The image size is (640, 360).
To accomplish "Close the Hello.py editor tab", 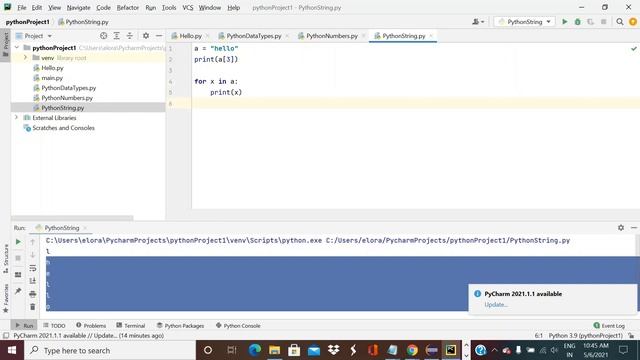I will click(207, 36).
